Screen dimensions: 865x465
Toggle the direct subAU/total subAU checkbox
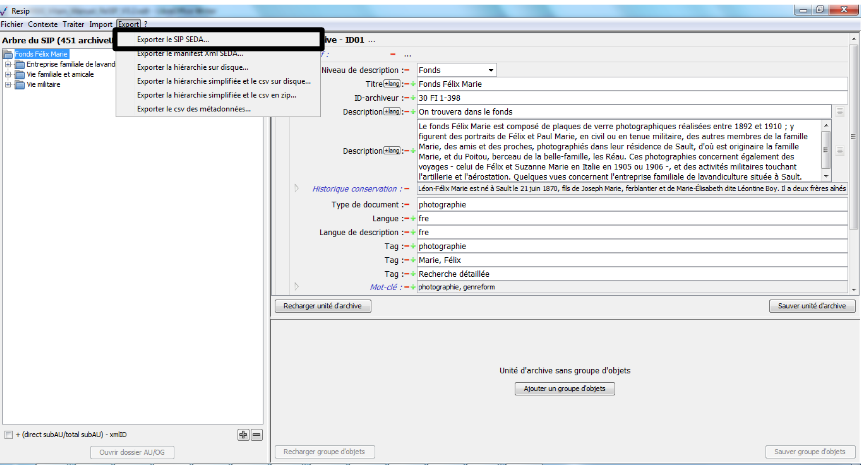9,435
